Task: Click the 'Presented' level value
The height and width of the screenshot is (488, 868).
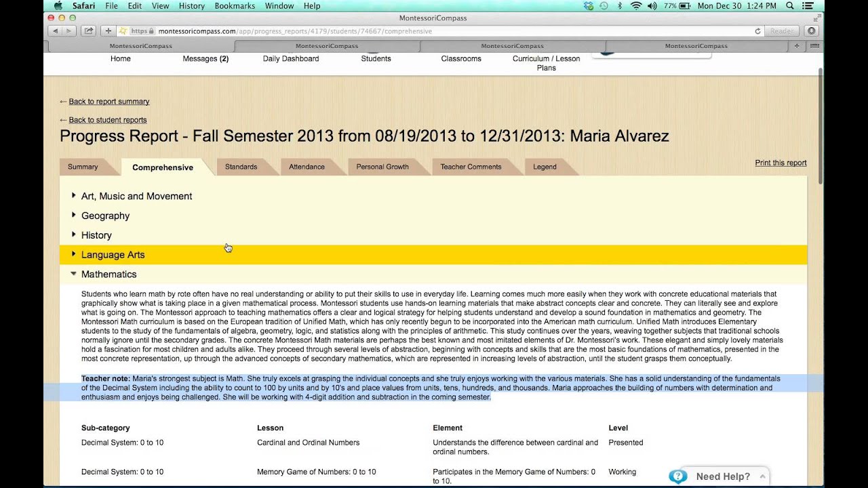Action: coord(625,443)
